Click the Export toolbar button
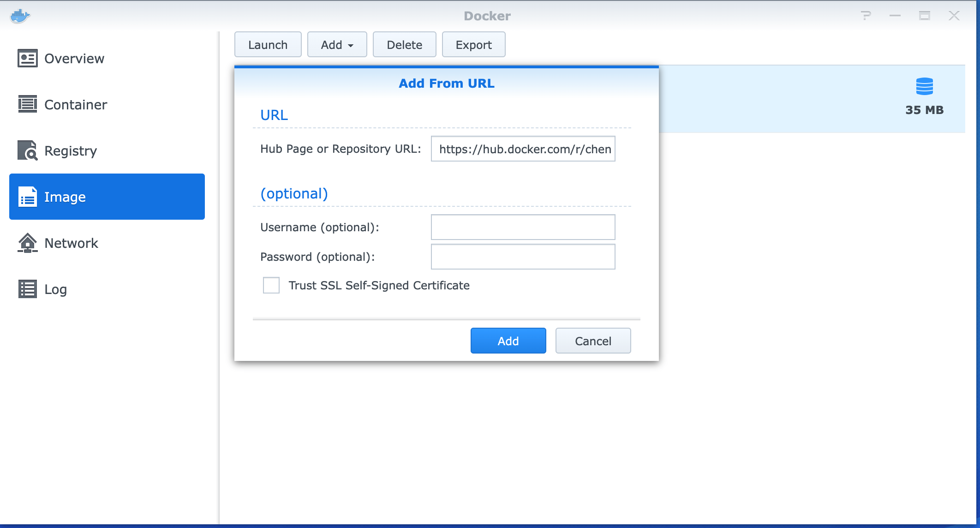 473,45
